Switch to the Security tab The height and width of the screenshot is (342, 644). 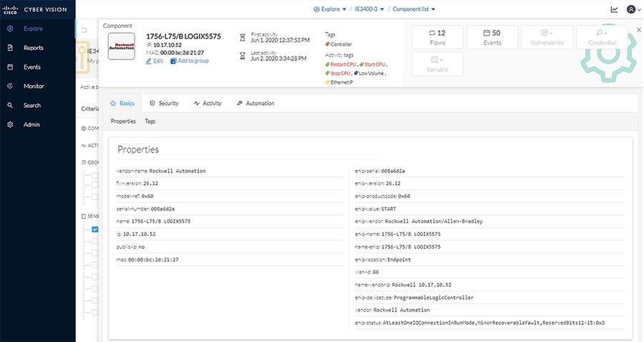click(164, 104)
